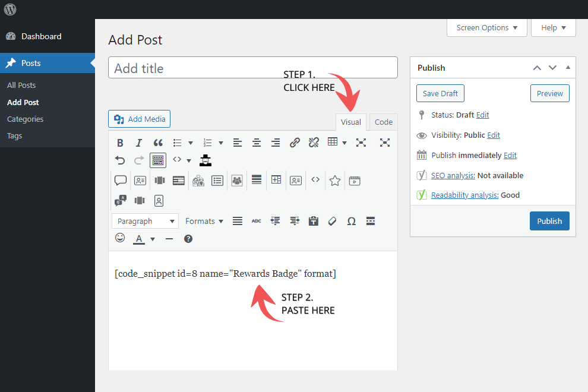Viewport: 588px width, 392px height.
Task: Go to All Posts
Action: pos(21,85)
